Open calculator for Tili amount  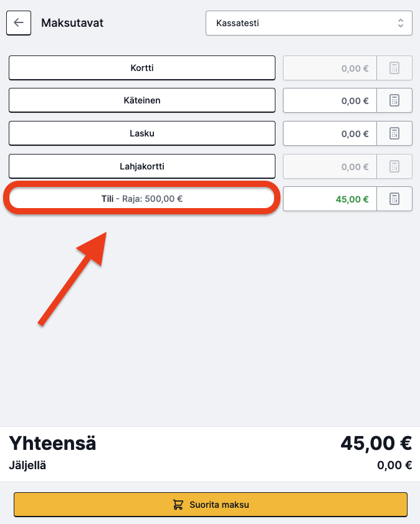coord(394,199)
